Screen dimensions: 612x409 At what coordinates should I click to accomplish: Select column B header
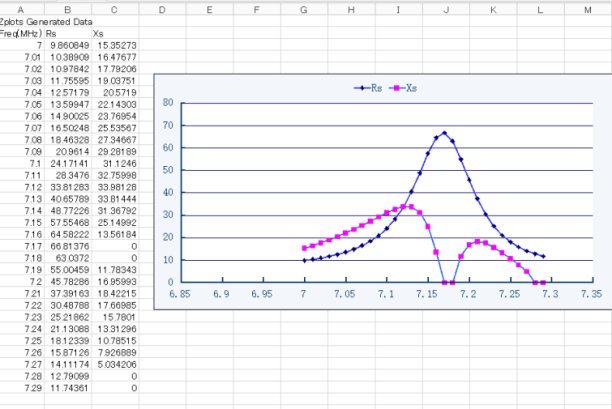pyautogui.click(x=68, y=9)
